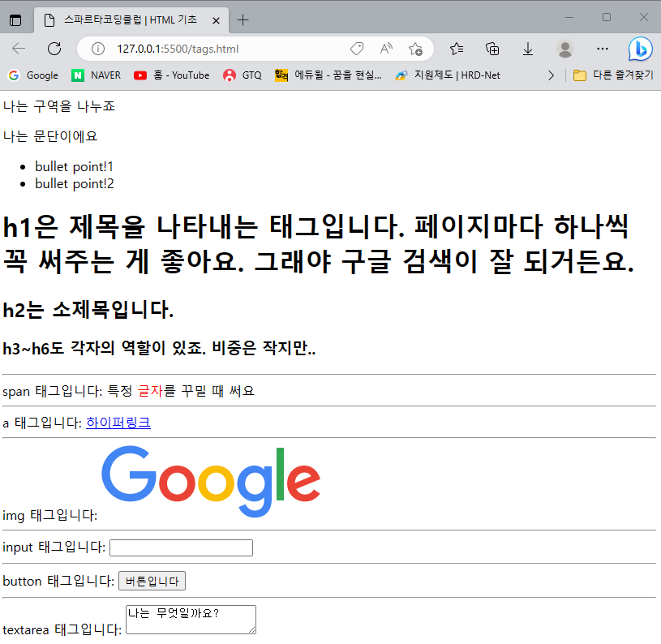
Task: Open a new tab with plus button
Action: click(243, 19)
